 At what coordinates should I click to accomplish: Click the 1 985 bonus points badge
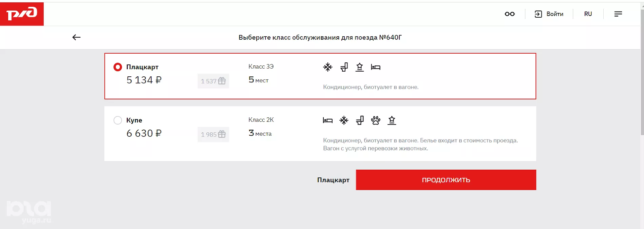tap(213, 134)
